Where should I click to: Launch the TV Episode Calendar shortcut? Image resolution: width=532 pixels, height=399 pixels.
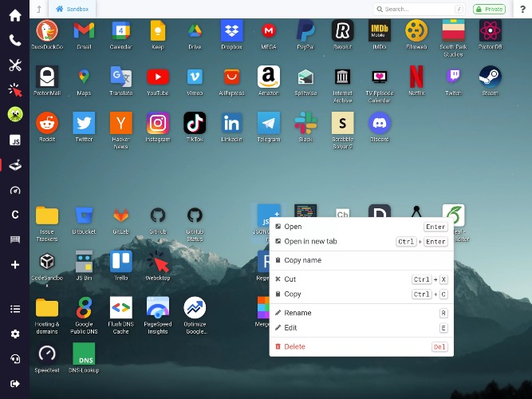(380, 77)
